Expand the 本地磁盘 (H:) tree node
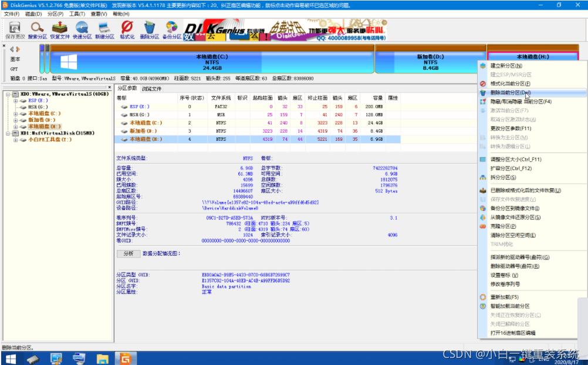Image resolution: width=588 pixels, height=365 pixels. click(15, 127)
